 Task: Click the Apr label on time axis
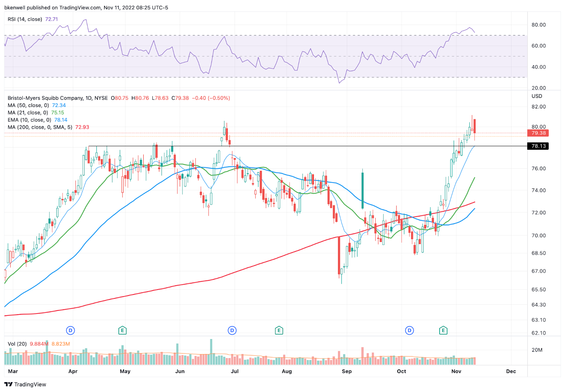(73, 371)
